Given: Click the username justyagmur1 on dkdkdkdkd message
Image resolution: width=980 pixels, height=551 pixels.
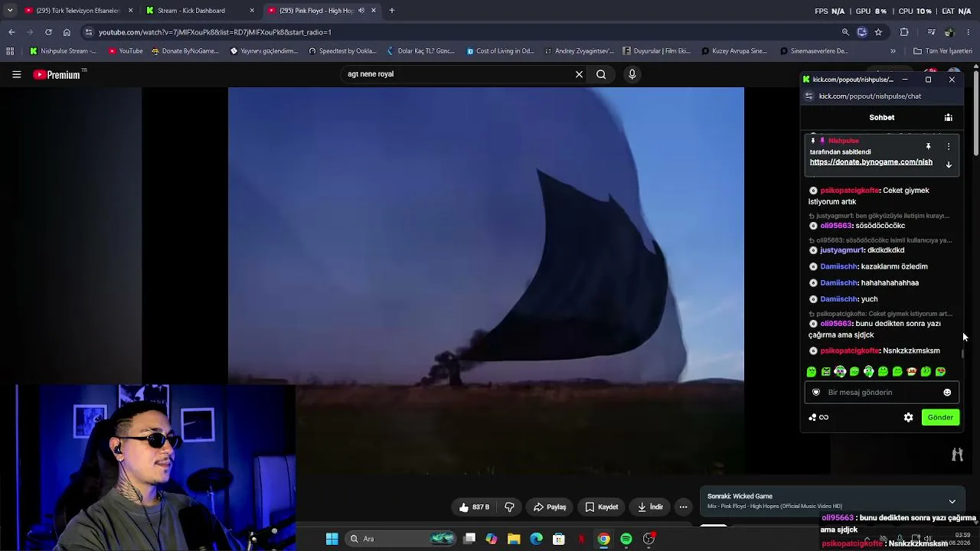Looking at the screenshot, I should pos(841,250).
